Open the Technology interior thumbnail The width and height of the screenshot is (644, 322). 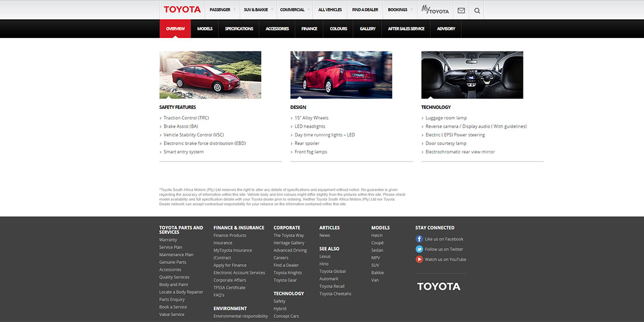tap(472, 75)
